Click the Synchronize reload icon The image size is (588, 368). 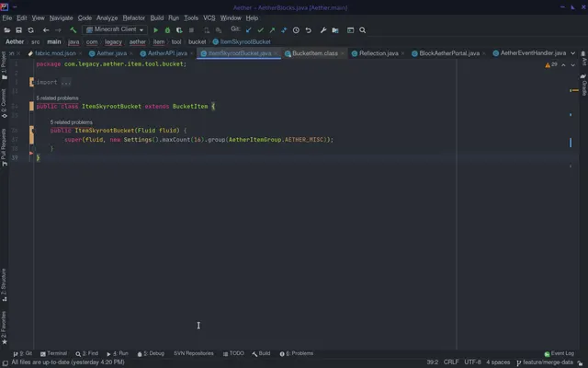(30, 30)
